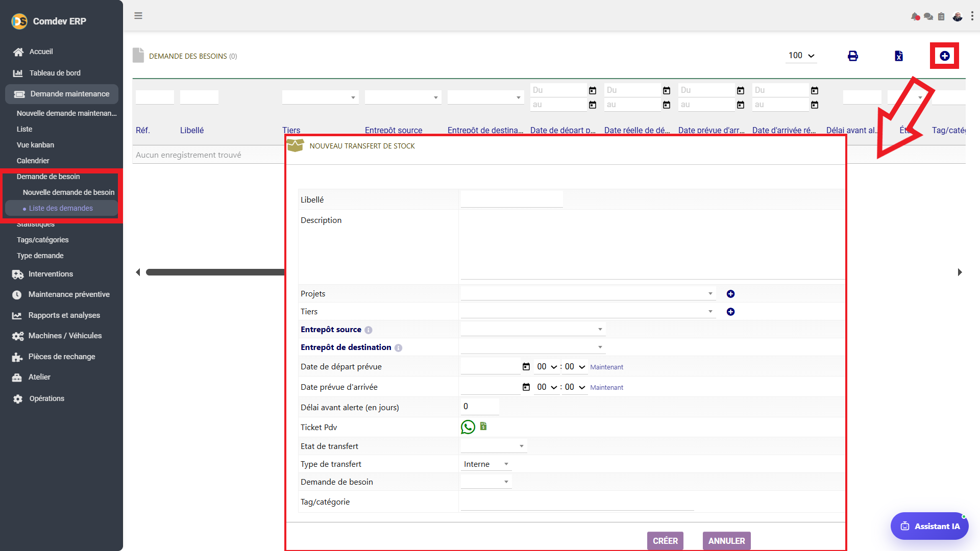Click Maintenant link for departure date
980x551 pixels.
click(x=606, y=367)
